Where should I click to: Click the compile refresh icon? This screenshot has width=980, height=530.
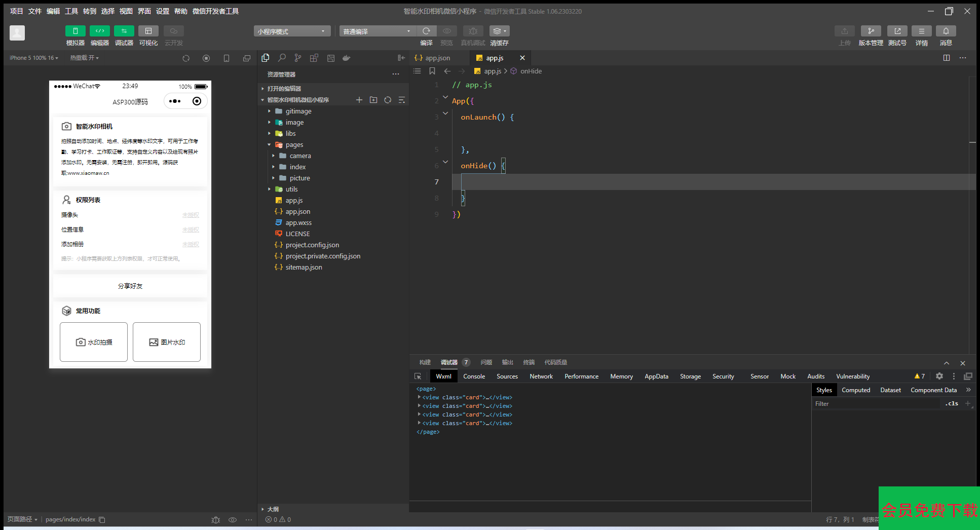426,31
